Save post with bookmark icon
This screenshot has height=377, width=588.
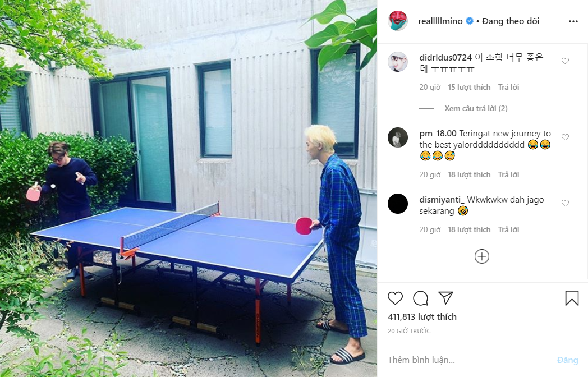click(x=572, y=298)
